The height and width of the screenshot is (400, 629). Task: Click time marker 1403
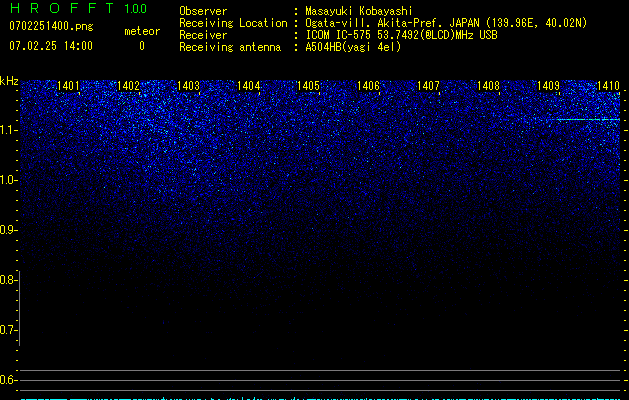pyautogui.click(x=188, y=85)
